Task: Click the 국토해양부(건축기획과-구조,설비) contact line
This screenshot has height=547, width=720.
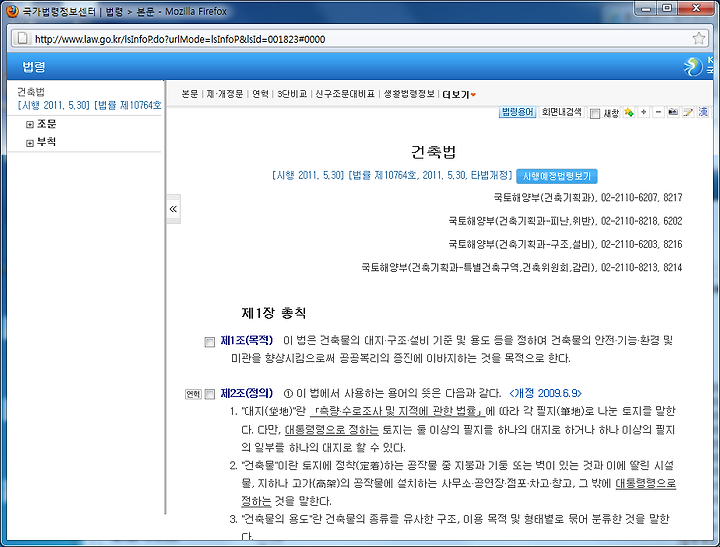Action: (565, 244)
